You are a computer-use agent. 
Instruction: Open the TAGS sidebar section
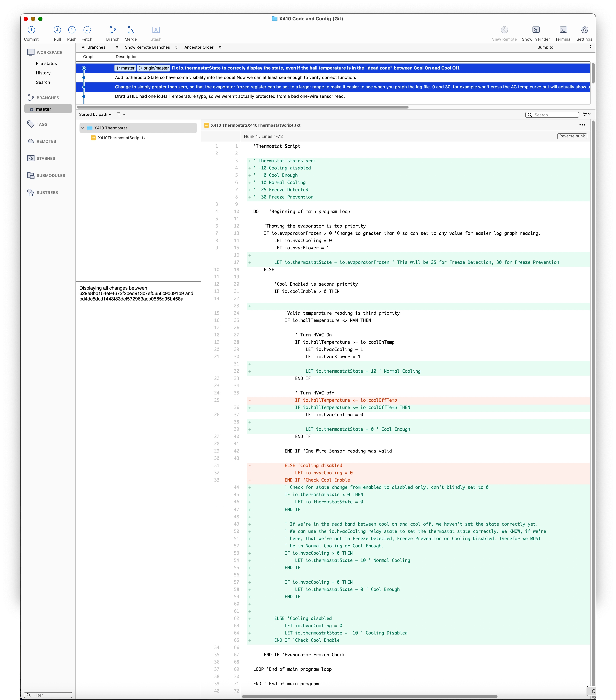[x=42, y=124]
